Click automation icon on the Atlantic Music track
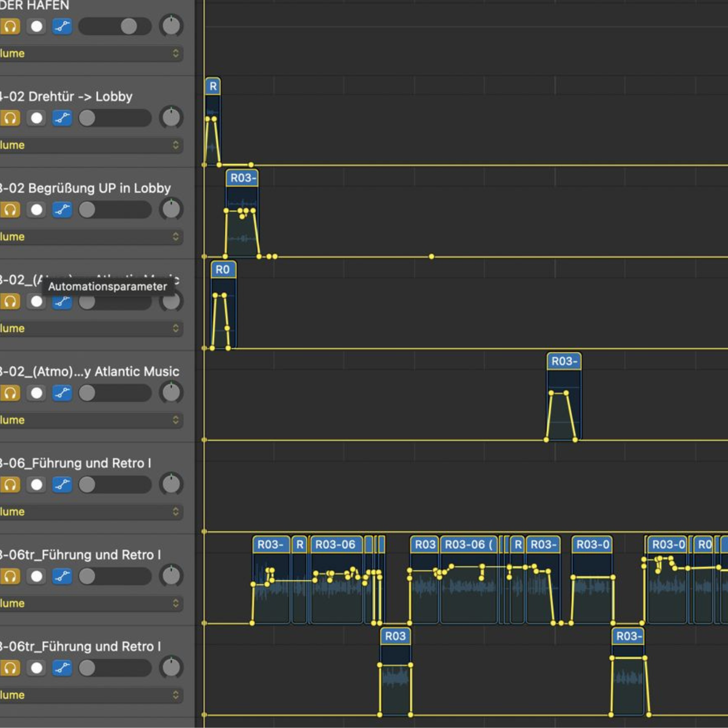Viewport: 728px width, 728px height. (x=62, y=393)
